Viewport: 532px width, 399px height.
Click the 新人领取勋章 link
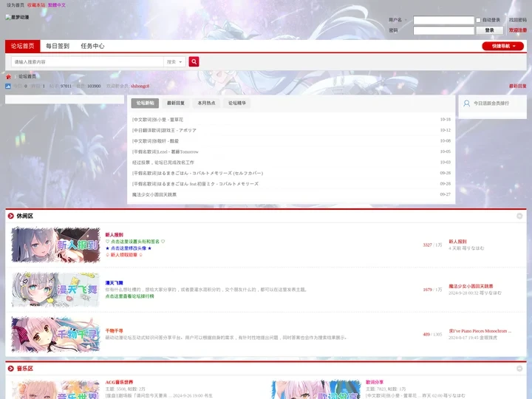124,255
